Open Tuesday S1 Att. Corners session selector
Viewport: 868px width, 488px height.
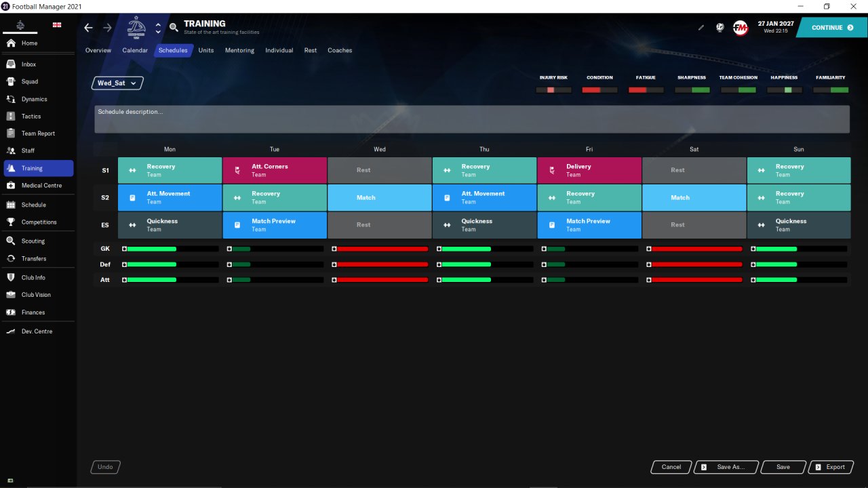[x=275, y=170]
